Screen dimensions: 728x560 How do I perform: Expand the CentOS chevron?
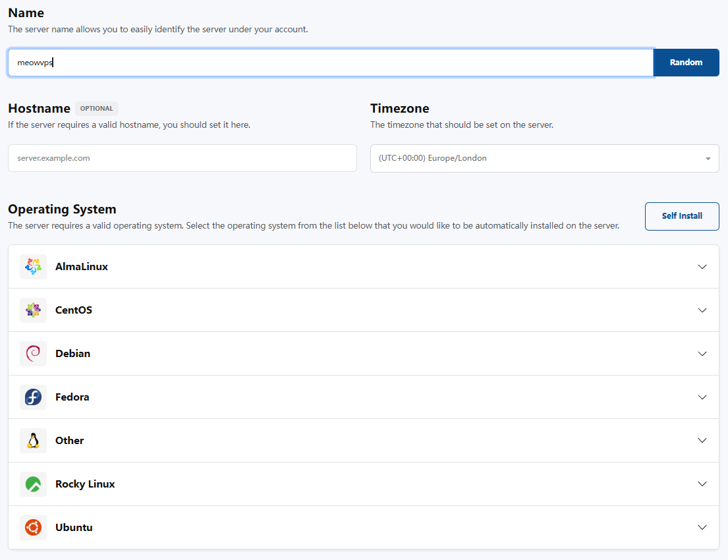pos(702,310)
